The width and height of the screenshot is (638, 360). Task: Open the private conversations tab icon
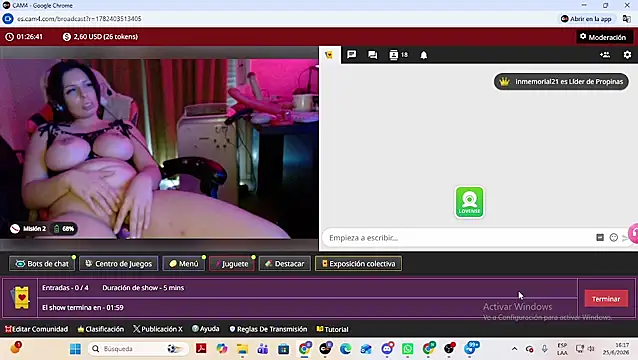click(x=372, y=55)
